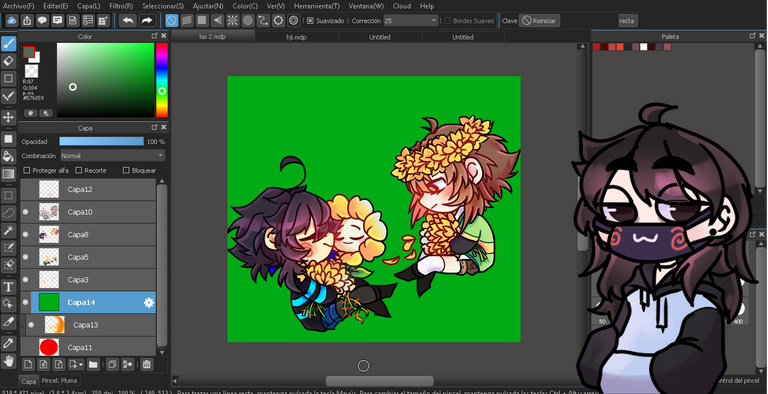The height and width of the screenshot is (394, 768).
Task: Open settings gear for Capa14 layer
Action: tap(149, 303)
